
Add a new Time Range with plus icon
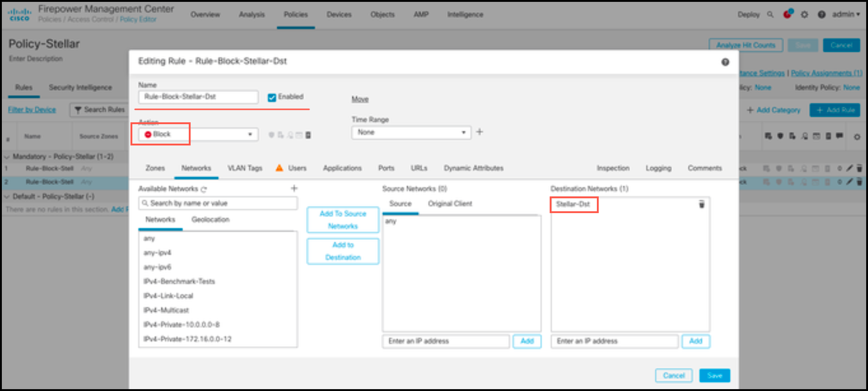[x=480, y=132]
